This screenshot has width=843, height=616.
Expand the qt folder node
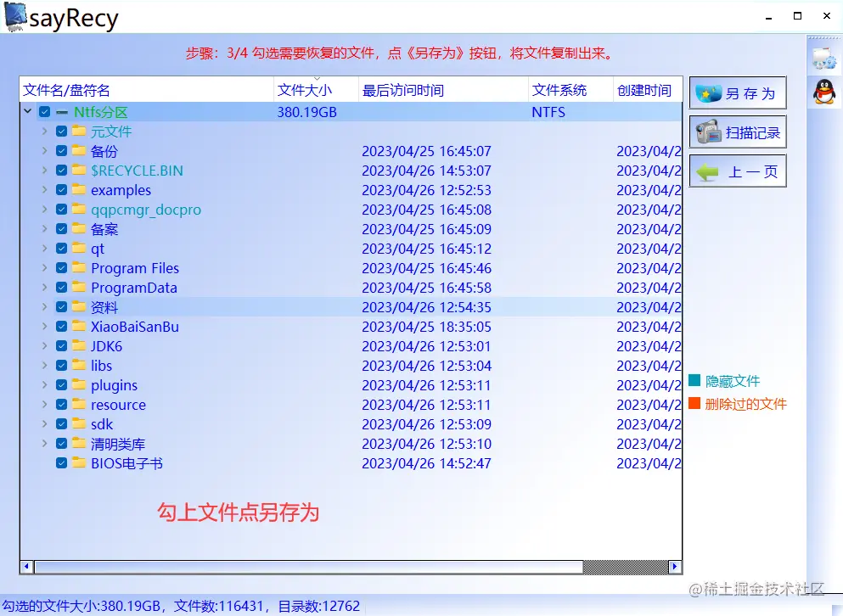click(45, 249)
